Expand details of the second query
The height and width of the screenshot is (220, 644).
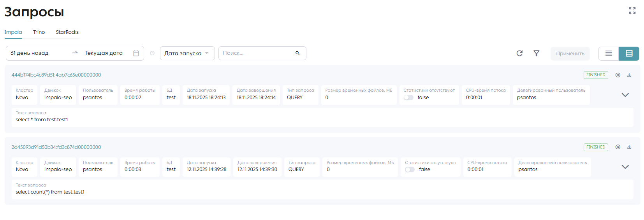pos(625,167)
